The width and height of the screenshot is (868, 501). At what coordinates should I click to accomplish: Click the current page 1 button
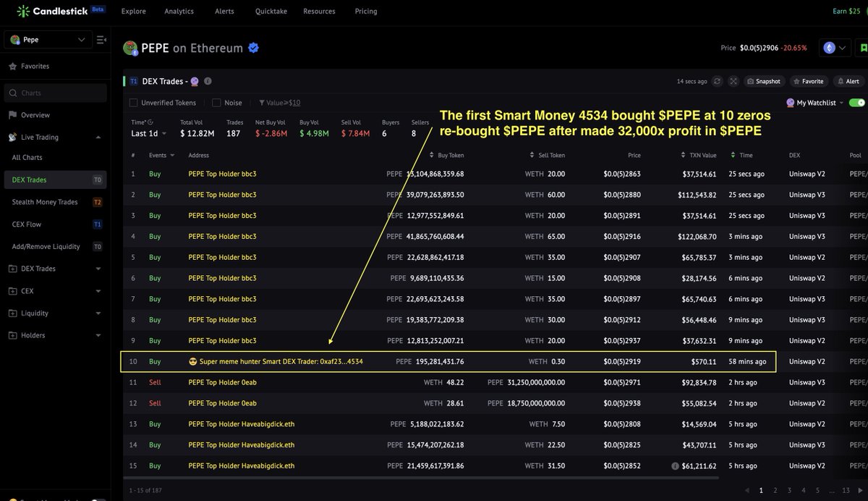click(761, 490)
